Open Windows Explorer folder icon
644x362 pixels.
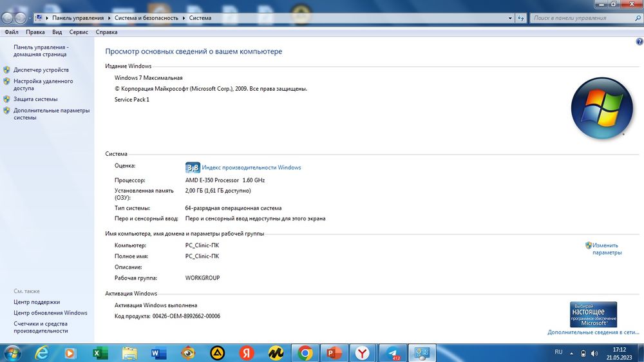pyautogui.click(x=129, y=353)
